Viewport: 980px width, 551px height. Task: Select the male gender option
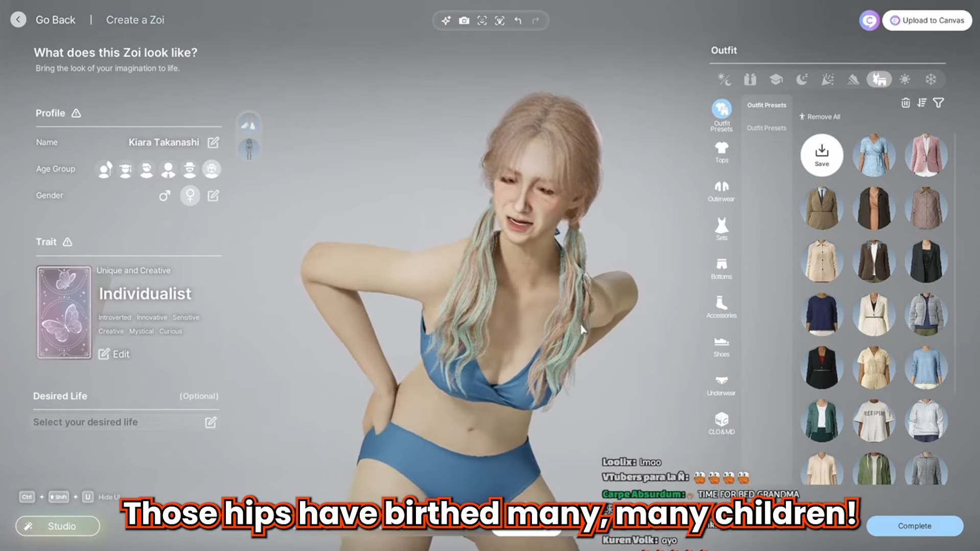click(x=165, y=196)
